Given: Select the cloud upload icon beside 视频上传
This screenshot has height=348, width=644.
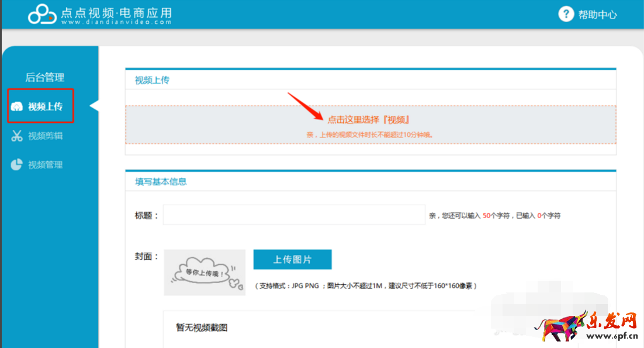Looking at the screenshot, I should click(x=18, y=106).
